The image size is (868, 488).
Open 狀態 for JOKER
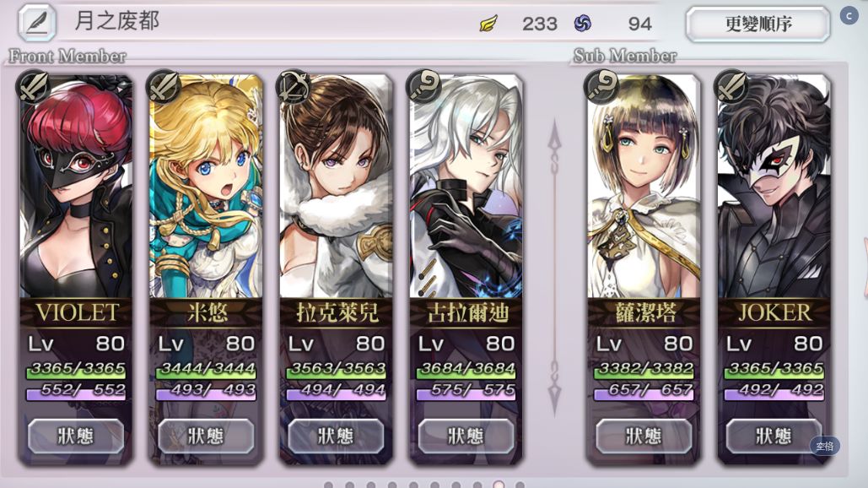774,436
